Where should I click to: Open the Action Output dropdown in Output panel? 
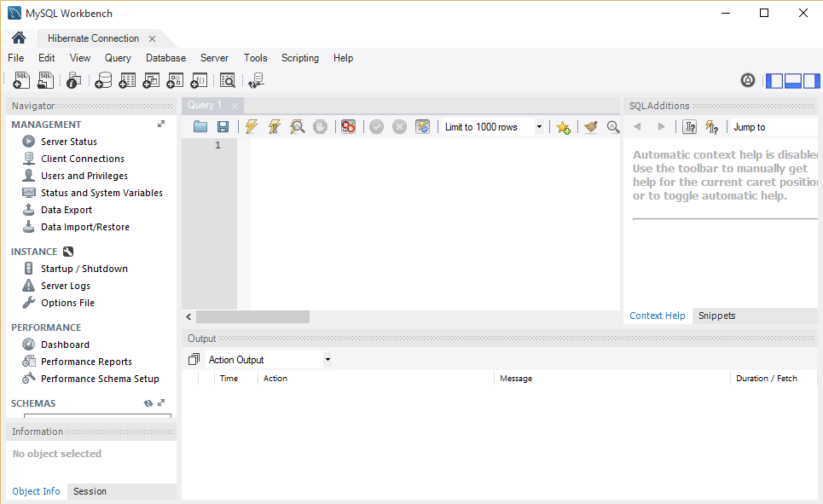[327, 359]
